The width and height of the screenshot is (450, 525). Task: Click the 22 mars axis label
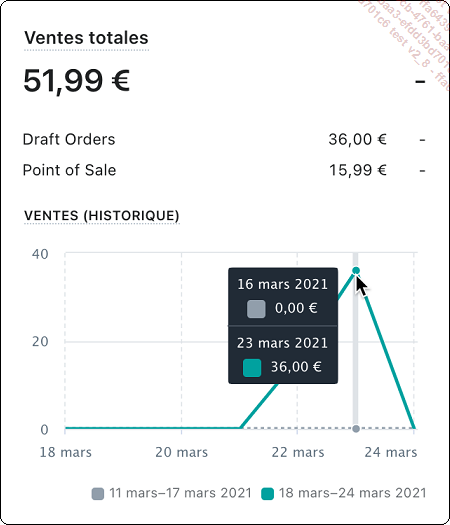(298, 452)
